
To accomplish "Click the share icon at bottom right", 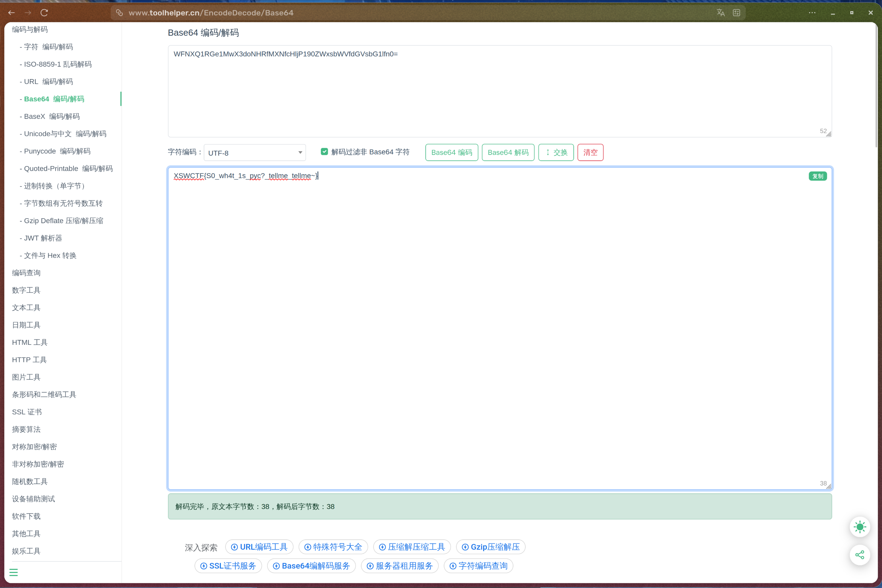I will (x=860, y=555).
